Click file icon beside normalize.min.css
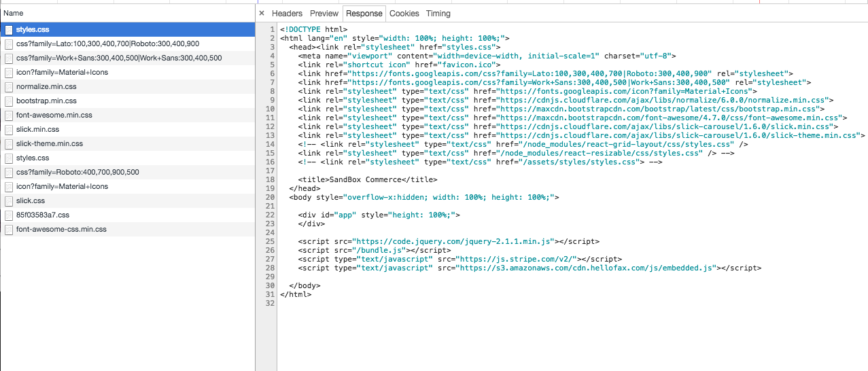The height and width of the screenshot is (371, 868). click(x=9, y=87)
